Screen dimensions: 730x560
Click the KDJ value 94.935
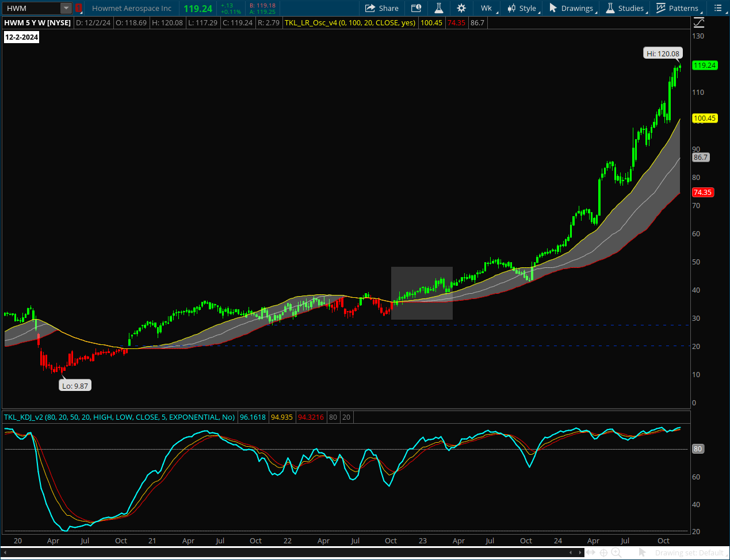tap(282, 417)
